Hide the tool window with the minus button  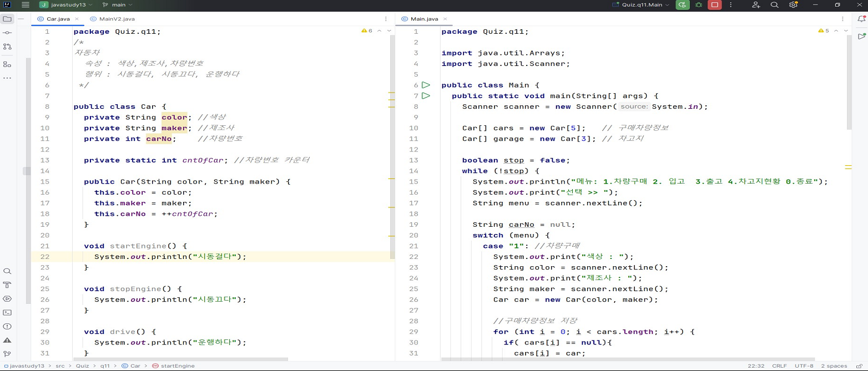[21, 19]
